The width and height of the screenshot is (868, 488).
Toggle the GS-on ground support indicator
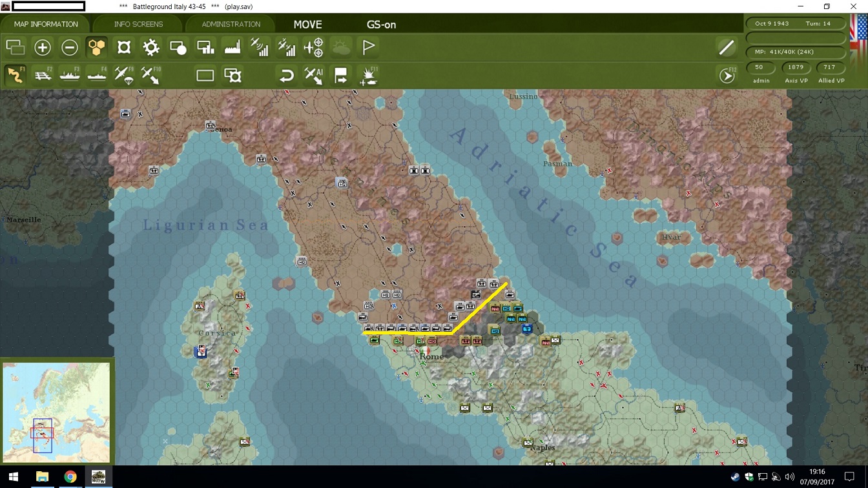click(381, 25)
